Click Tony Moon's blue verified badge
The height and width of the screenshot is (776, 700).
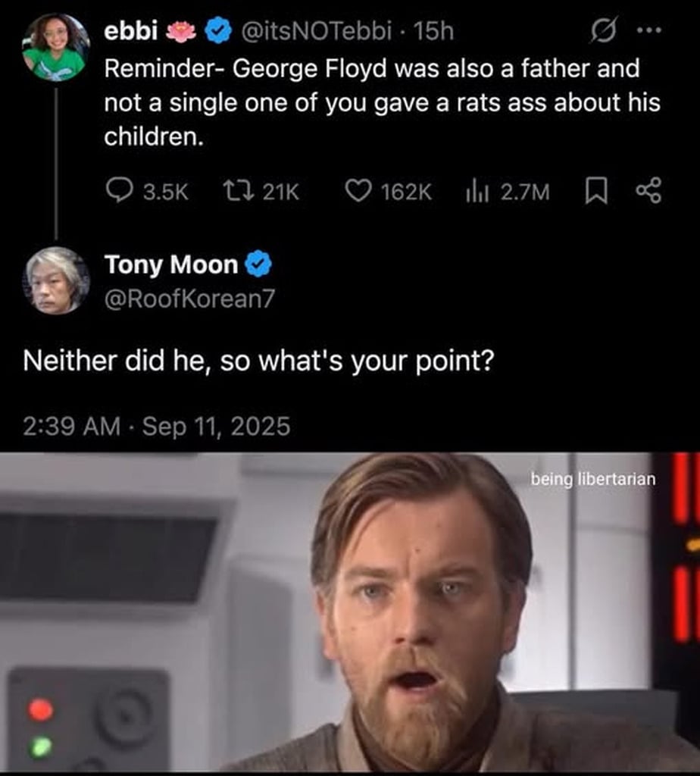click(x=260, y=264)
